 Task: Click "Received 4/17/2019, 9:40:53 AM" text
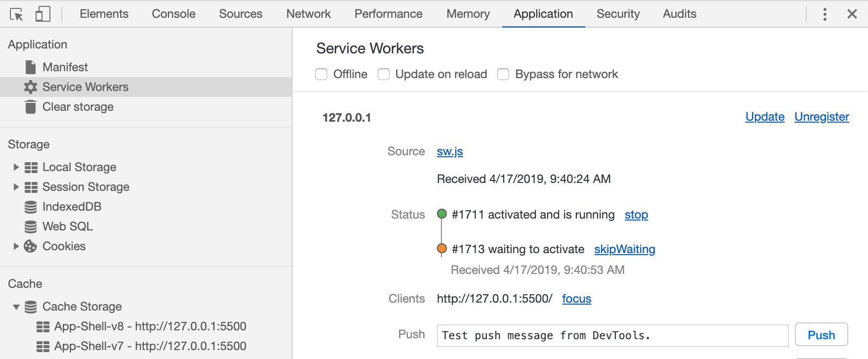coord(538,270)
